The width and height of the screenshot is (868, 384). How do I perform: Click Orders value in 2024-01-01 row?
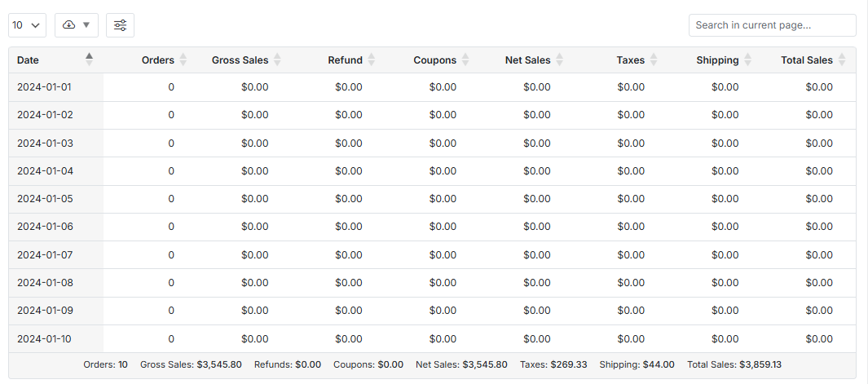(x=171, y=87)
